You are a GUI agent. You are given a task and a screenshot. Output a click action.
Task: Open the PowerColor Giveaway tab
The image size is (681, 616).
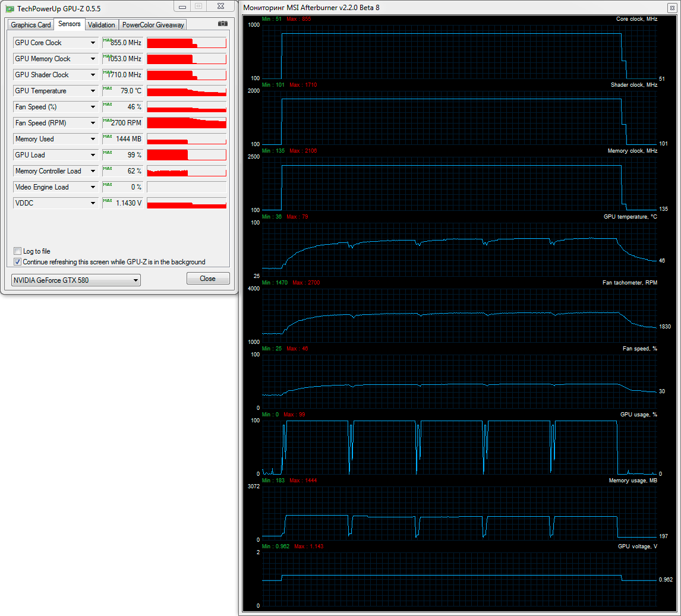pyautogui.click(x=153, y=25)
